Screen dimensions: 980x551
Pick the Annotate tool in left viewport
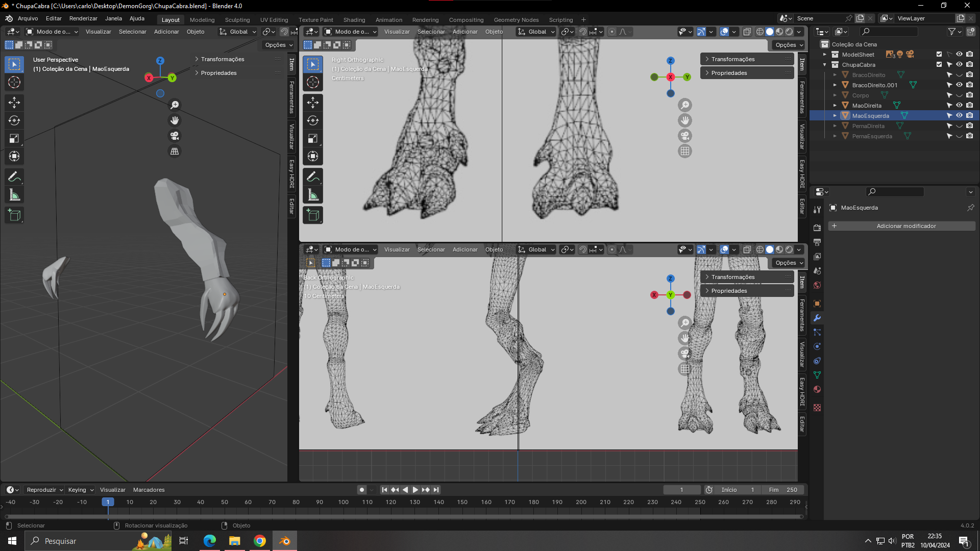click(14, 177)
